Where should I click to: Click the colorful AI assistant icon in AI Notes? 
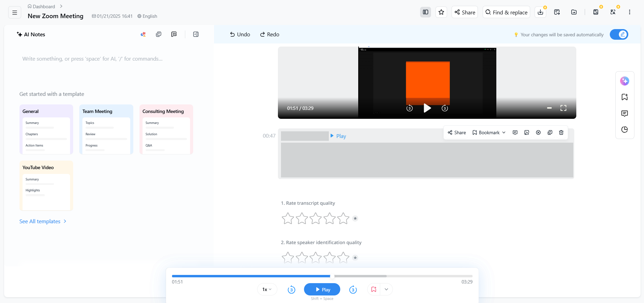(143, 34)
